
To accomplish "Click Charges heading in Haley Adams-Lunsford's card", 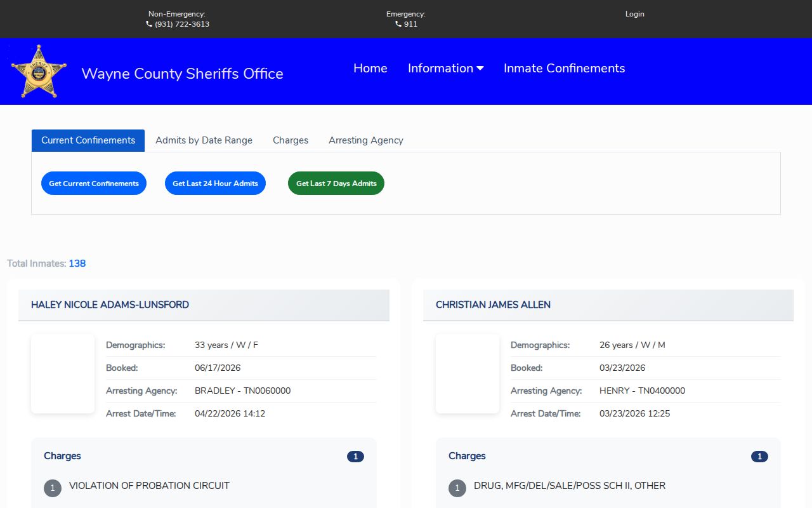I will 62,456.
